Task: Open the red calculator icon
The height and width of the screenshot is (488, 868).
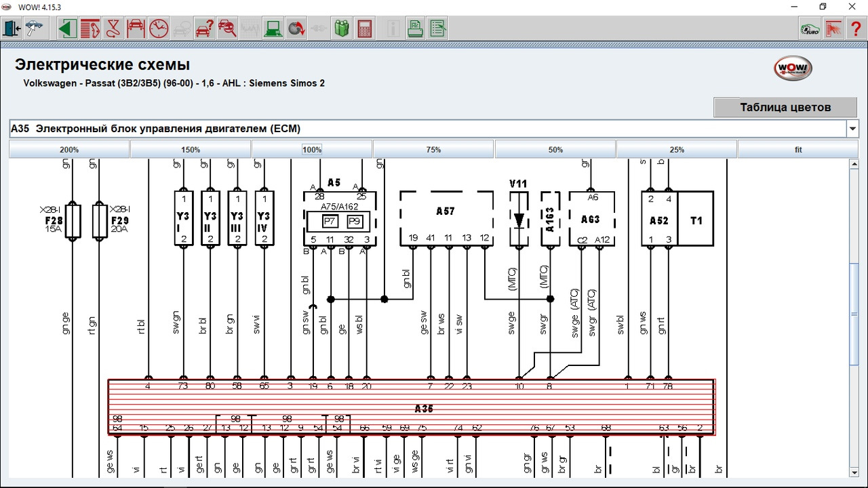Action: click(x=365, y=28)
